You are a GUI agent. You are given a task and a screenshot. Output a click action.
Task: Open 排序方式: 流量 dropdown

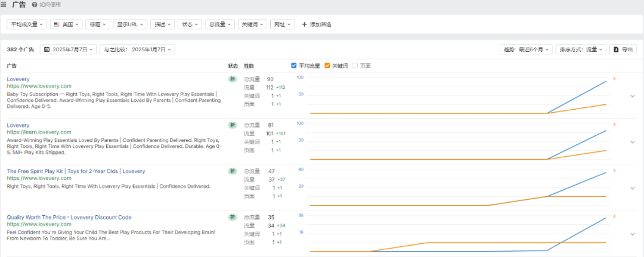(x=581, y=49)
